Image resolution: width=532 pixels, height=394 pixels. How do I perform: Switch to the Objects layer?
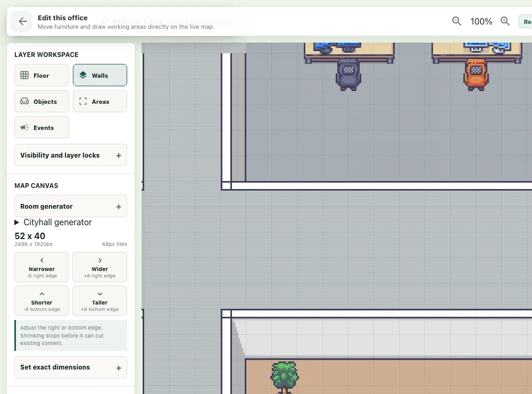coord(41,101)
